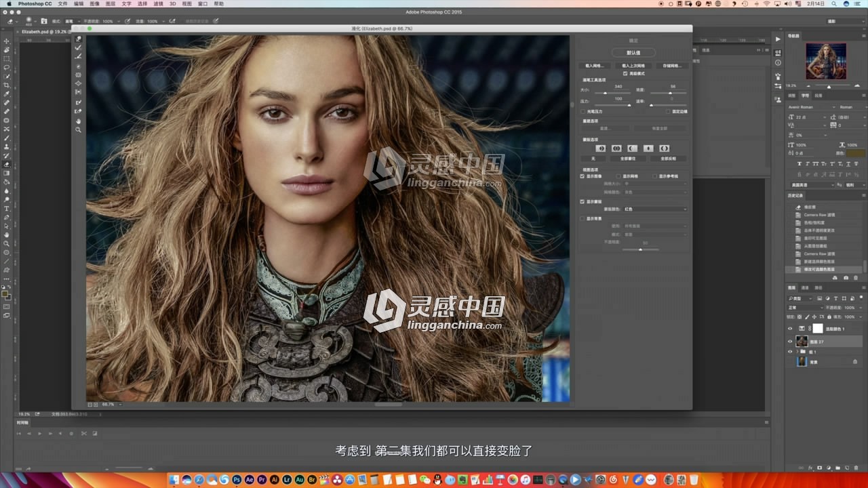Open the language dropdown in Character panel
This screenshot has height=488, width=868.
pyautogui.click(x=813, y=184)
